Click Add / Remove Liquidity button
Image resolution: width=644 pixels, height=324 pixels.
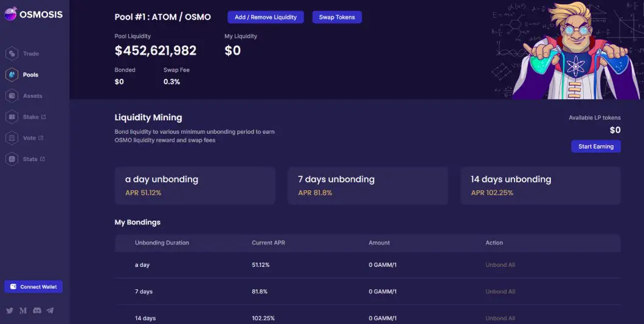point(266,17)
